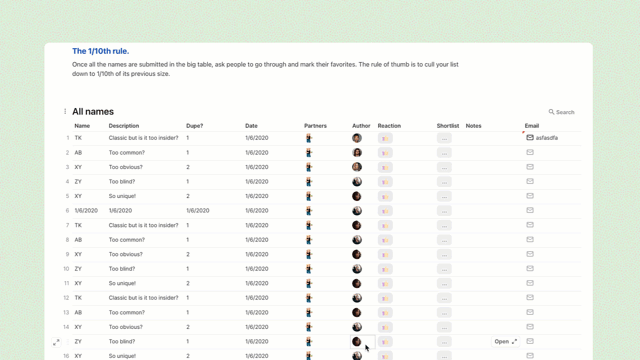The height and width of the screenshot is (360, 640).
Task: Select the name cell TK in row 1
Action: pyautogui.click(x=78, y=138)
